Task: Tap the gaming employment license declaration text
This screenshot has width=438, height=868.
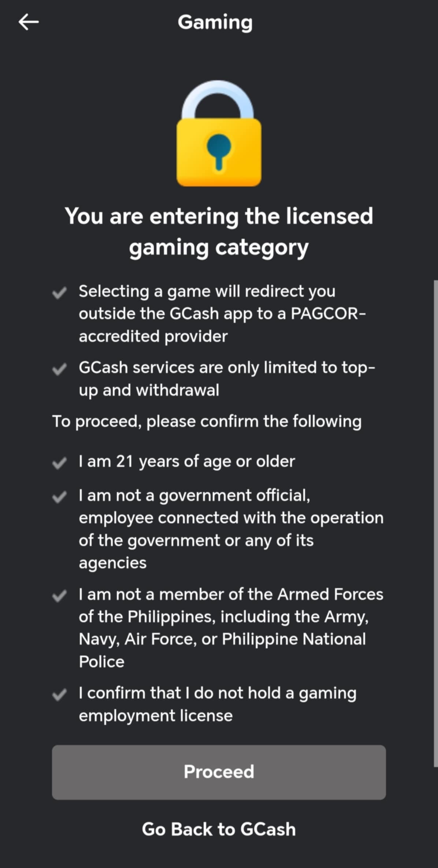Action: click(x=218, y=704)
